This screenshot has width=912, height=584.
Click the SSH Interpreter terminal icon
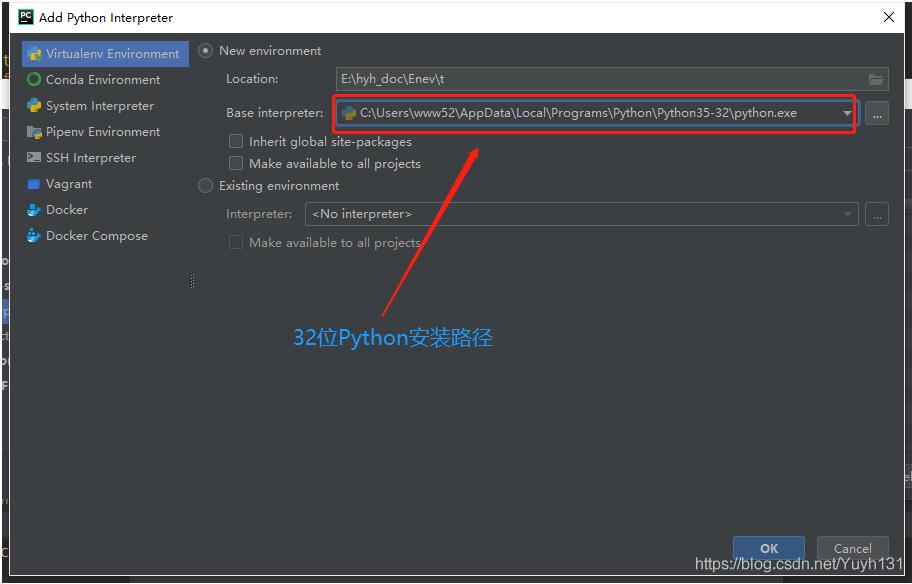click(34, 158)
